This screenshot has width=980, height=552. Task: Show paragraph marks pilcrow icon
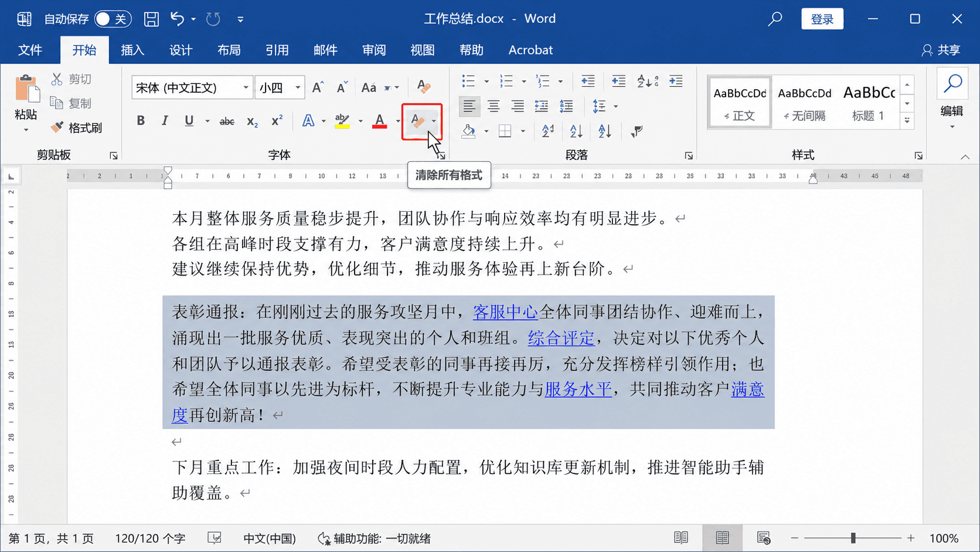coord(637,131)
